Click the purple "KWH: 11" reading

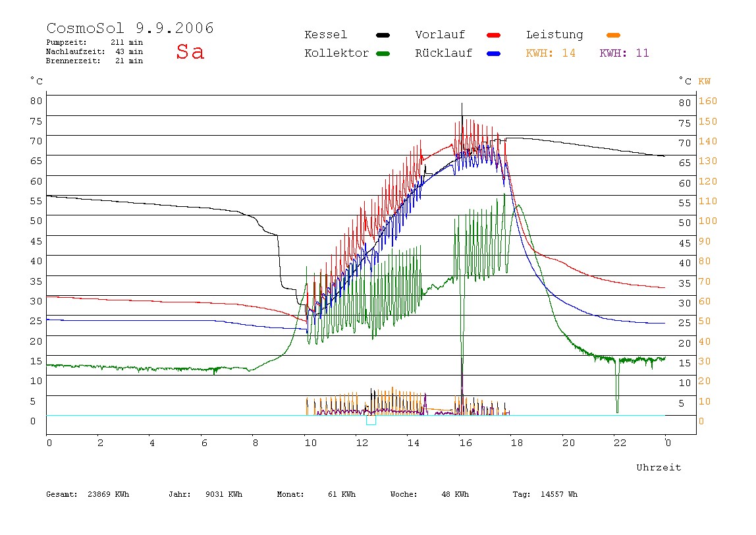624,53
